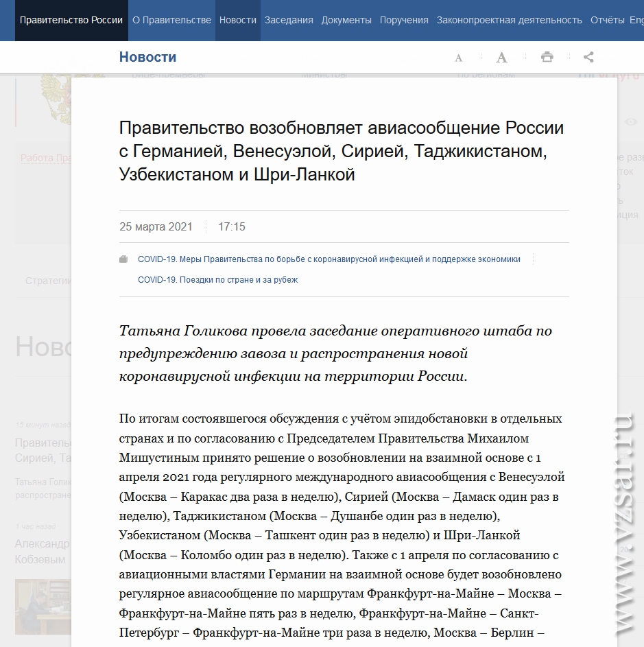This screenshot has width=644, height=647.
Task: Open COVID-19 Поездки по стране link
Action: pyautogui.click(x=218, y=280)
